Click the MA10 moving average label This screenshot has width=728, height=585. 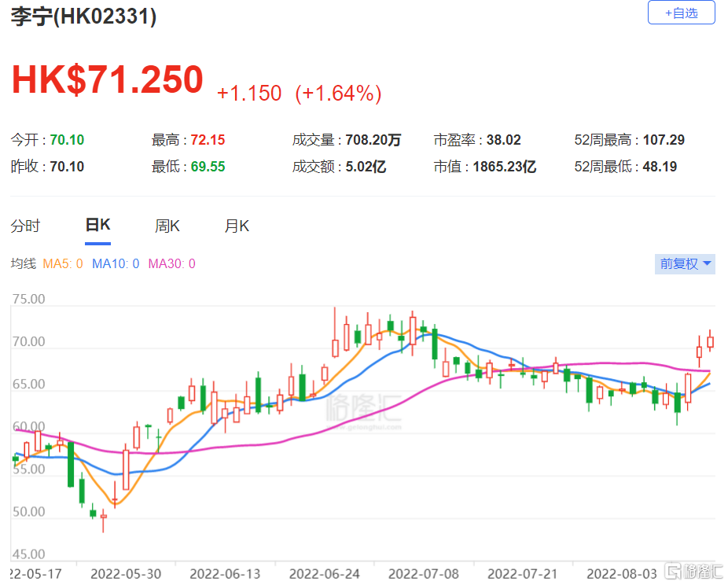click(x=116, y=263)
